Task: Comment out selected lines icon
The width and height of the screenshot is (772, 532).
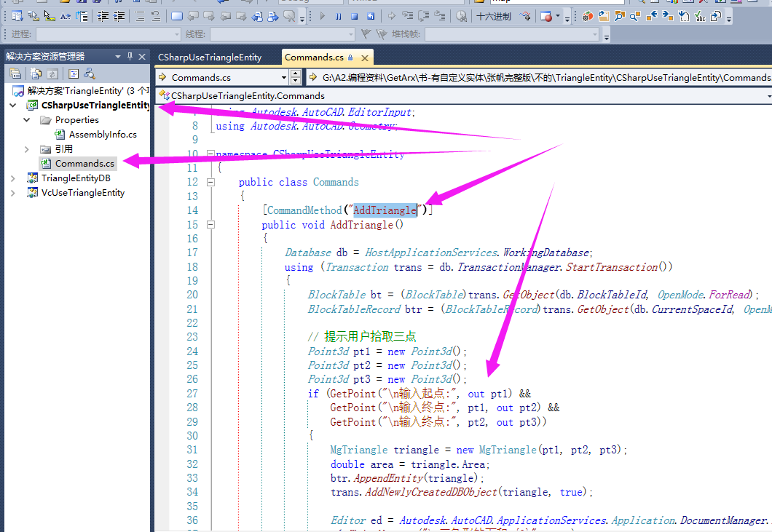Action: pyautogui.click(x=140, y=16)
